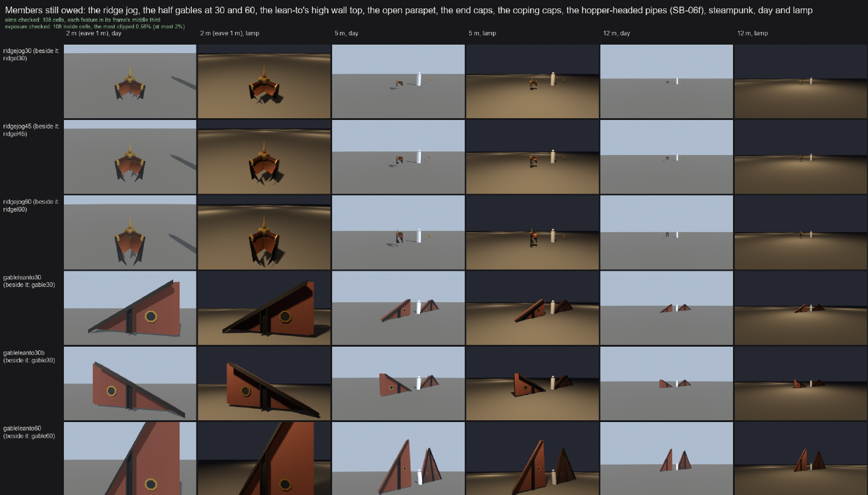Select ridgejog45 render, 12 m day column
Image resolution: width=868 pixels, height=495 pixels.
(x=667, y=157)
